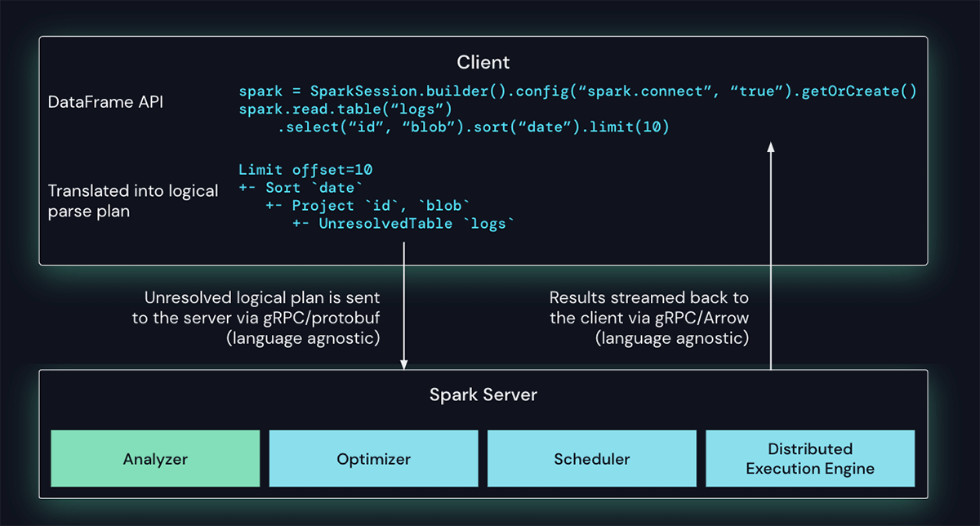
Task: Select the Distributed Execution Engine box
Action: [809, 459]
